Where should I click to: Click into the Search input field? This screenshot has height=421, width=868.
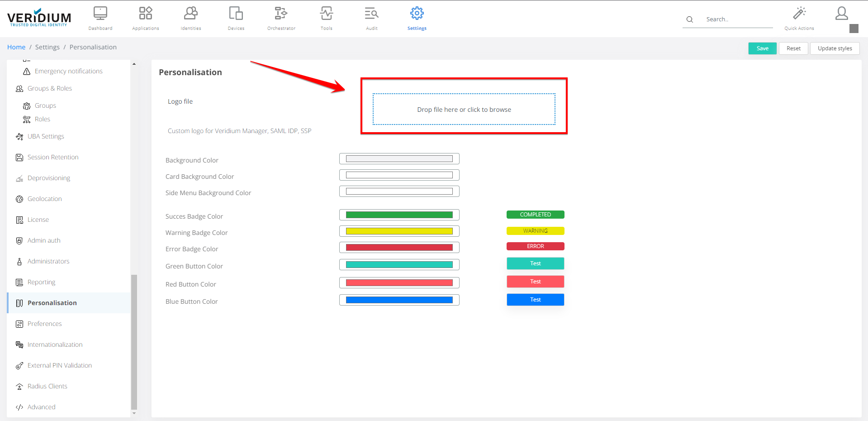(x=737, y=19)
